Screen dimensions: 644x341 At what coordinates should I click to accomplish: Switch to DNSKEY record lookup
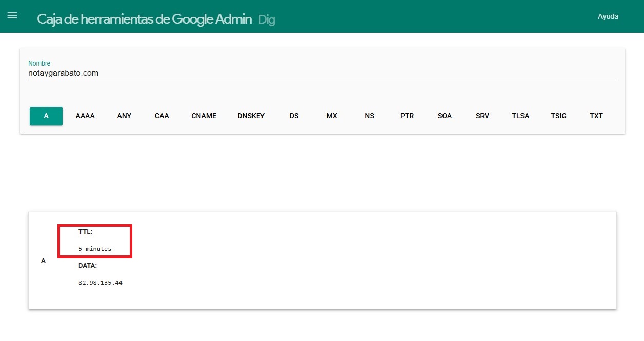coord(251,116)
